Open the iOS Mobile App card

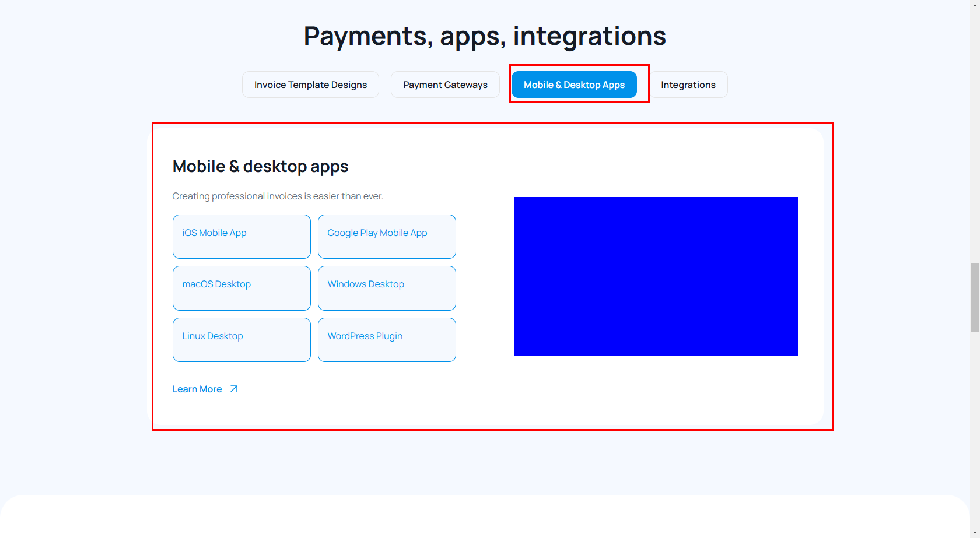click(x=242, y=237)
